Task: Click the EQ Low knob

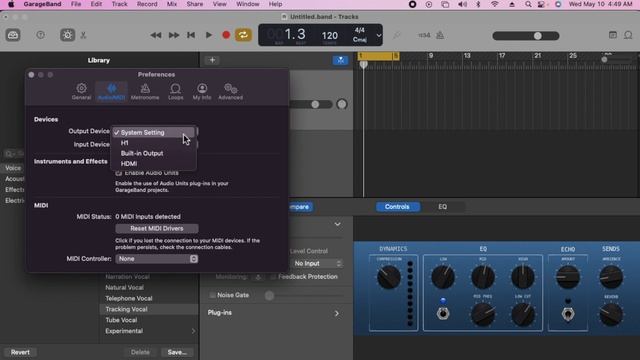Action: point(443,277)
